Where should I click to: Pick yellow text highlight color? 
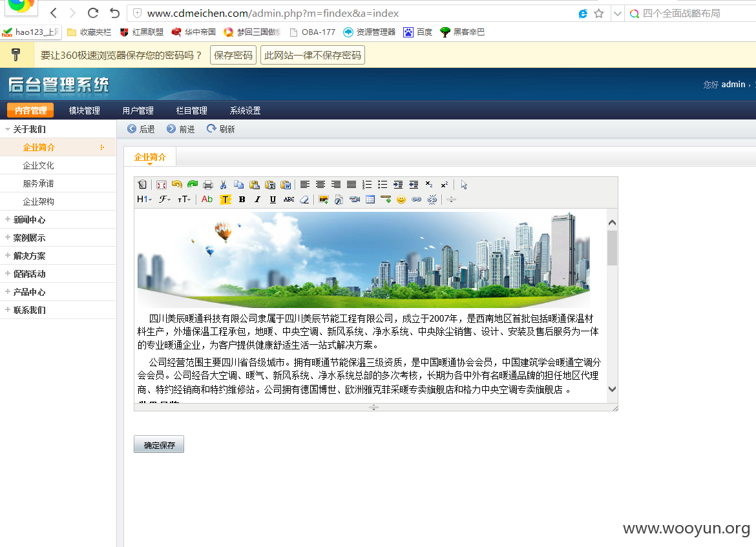click(x=226, y=200)
